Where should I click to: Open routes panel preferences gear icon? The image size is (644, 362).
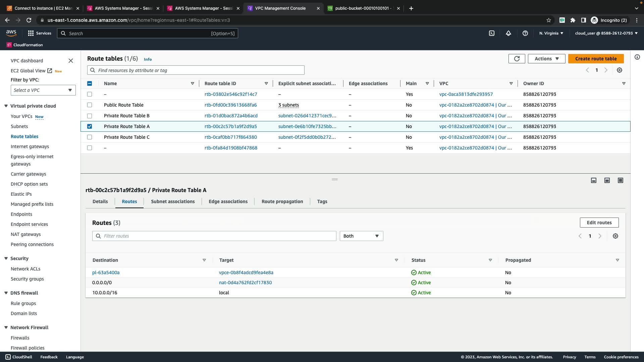[615, 236]
